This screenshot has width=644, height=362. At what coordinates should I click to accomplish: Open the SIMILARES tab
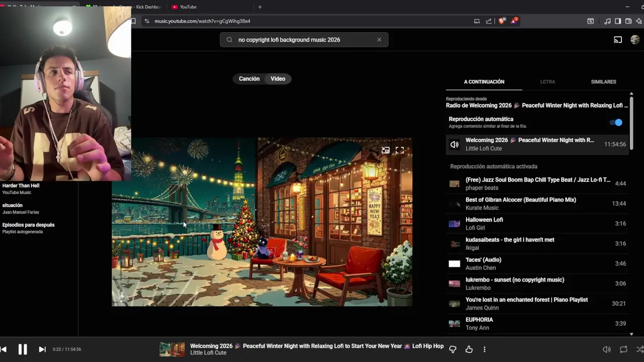603,81
